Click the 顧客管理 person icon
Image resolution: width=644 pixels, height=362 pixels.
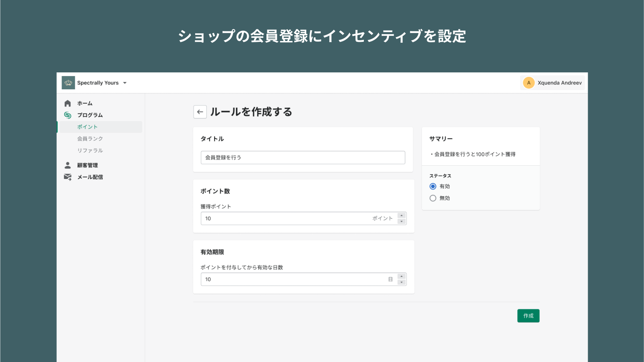pyautogui.click(x=68, y=165)
